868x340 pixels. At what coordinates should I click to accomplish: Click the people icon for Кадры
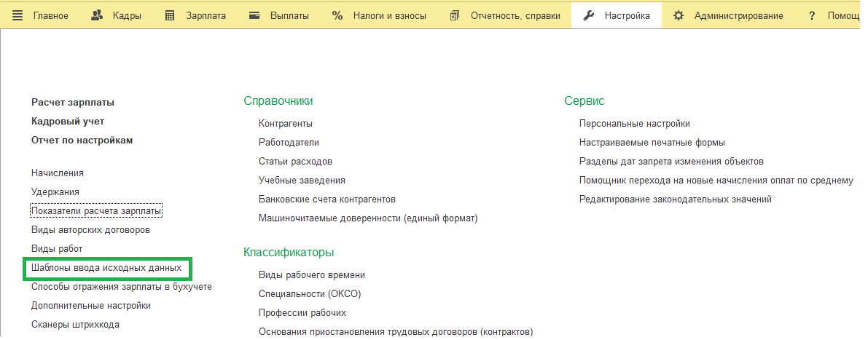pyautogui.click(x=97, y=15)
